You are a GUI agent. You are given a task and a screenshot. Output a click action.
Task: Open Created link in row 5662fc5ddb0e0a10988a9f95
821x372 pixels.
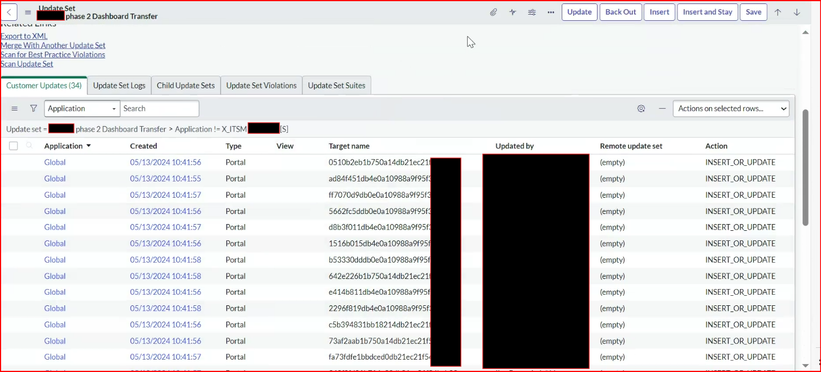165,211
